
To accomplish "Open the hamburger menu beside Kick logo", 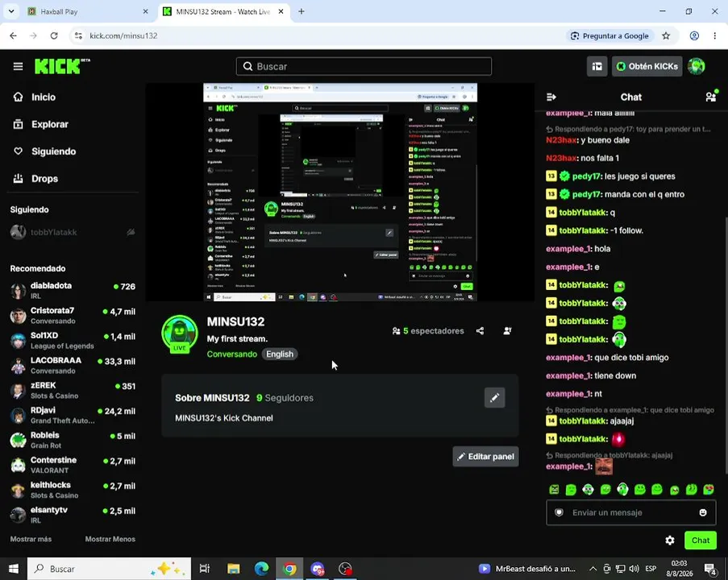I will click(x=18, y=66).
